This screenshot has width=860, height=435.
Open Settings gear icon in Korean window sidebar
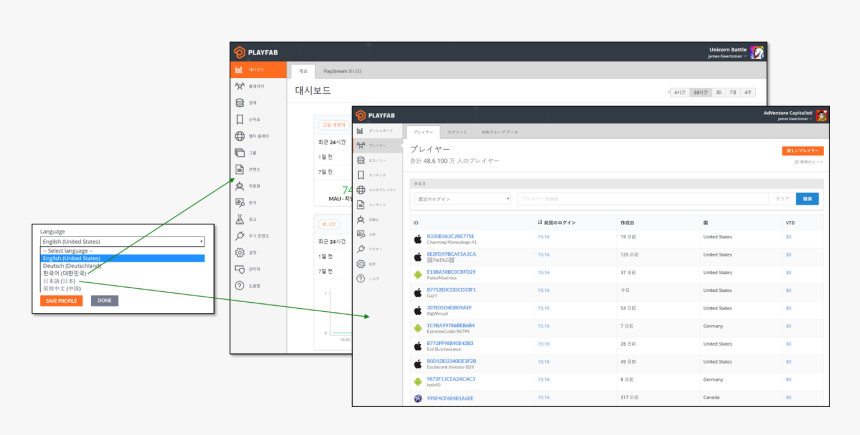[240, 252]
